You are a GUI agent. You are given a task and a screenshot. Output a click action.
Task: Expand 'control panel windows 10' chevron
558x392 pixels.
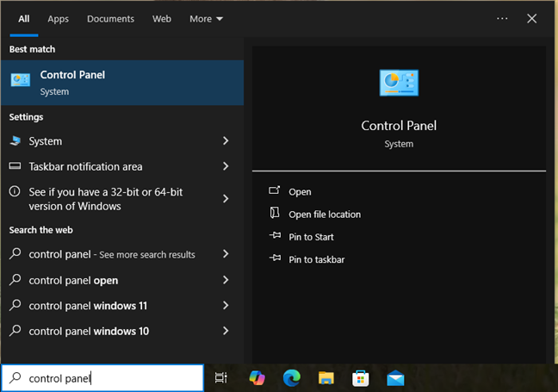[226, 331]
